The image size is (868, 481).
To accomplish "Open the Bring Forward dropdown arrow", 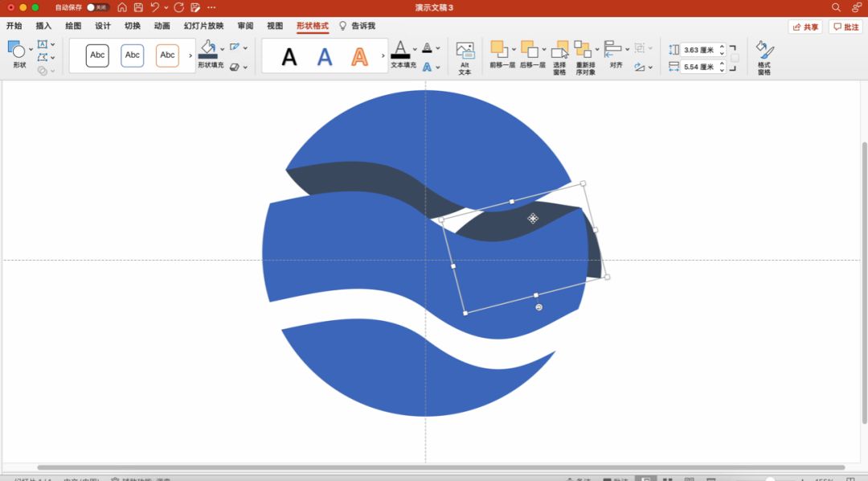I will point(514,49).
